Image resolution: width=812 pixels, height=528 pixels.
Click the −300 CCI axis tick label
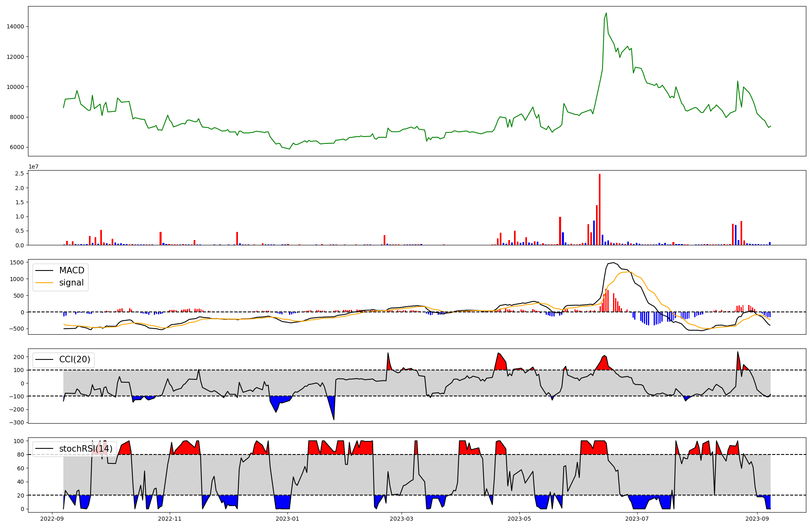tap(16, 422)
